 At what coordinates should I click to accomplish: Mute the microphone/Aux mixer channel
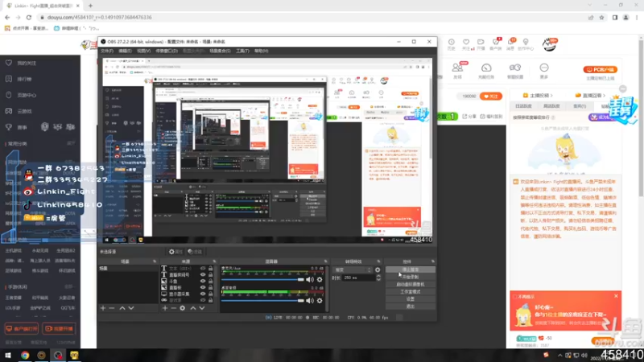coord(310,279)
